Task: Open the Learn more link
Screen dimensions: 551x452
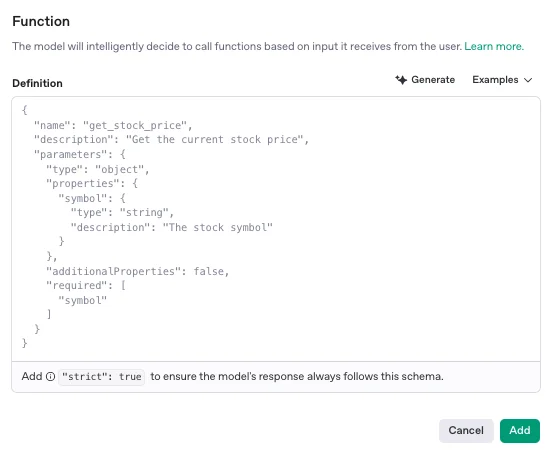Action: [x=494, y=46]
